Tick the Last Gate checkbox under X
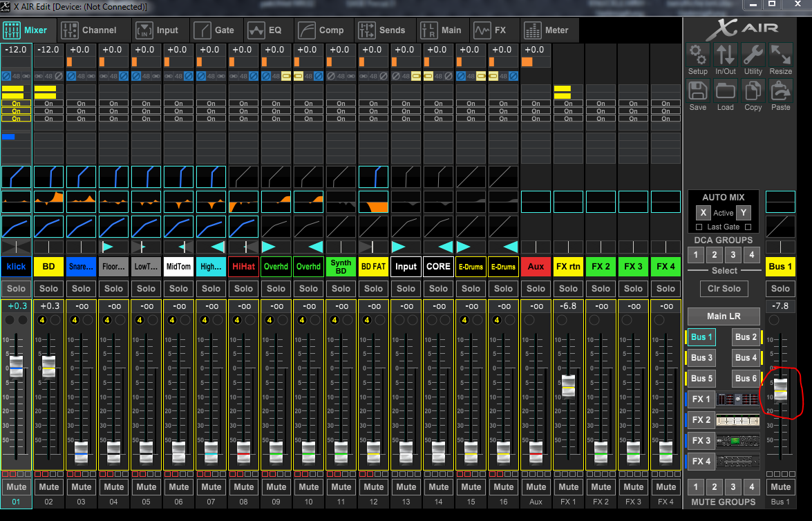812x521 pixels. point(699,227)
